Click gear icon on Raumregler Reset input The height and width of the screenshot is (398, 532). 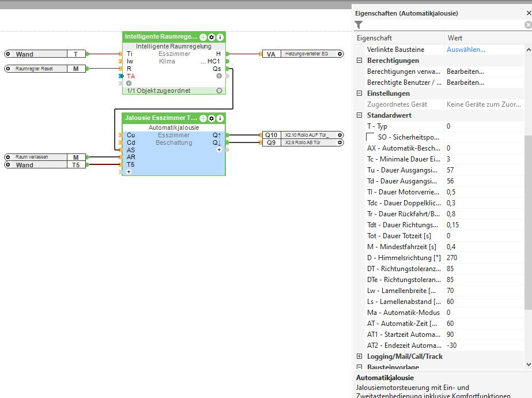coord(8,69)
